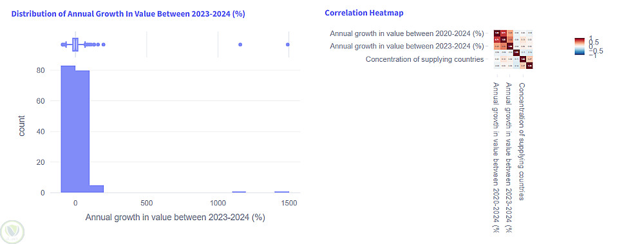Click the heatmap row label for 2023-2024 growth

(x=406, y=46)
